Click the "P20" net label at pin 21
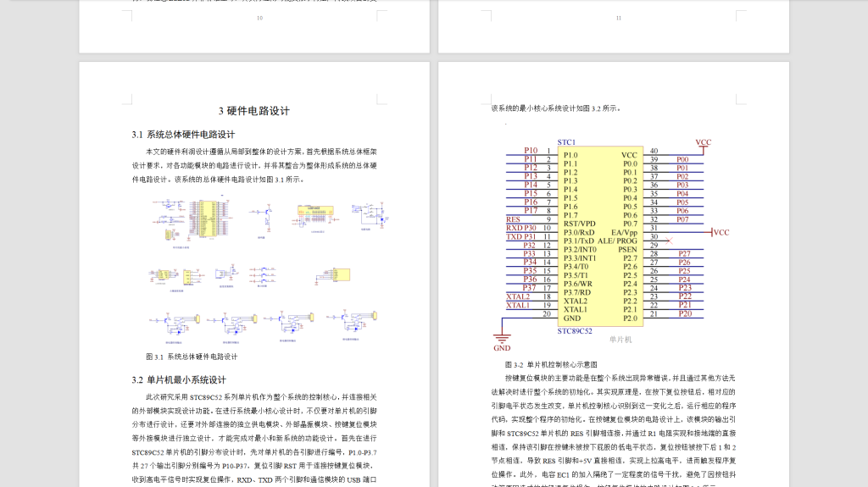Screen dimensions: 868x487 pyautogui.click(x=685, y=313)
